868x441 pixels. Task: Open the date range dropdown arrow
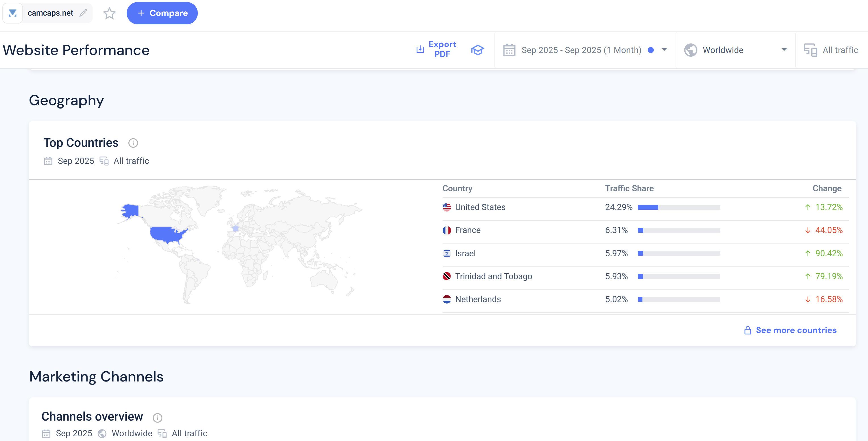pyautogui.click(x=664, y=50)
